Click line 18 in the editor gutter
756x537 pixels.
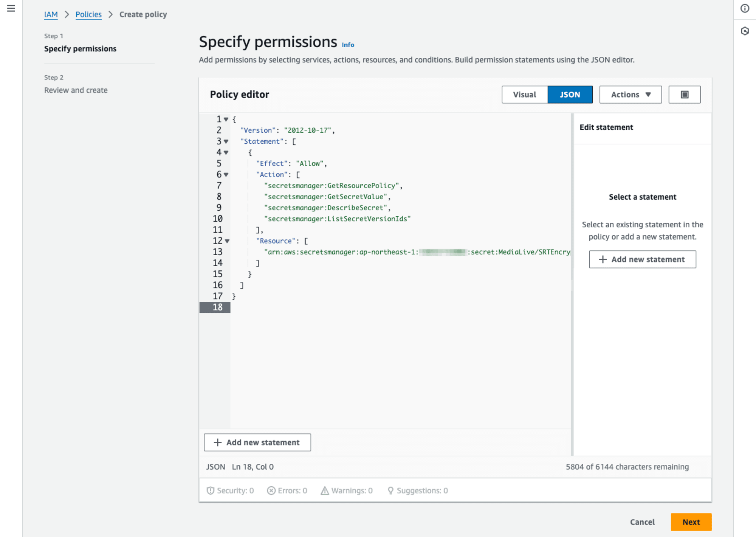coord(215,307)
